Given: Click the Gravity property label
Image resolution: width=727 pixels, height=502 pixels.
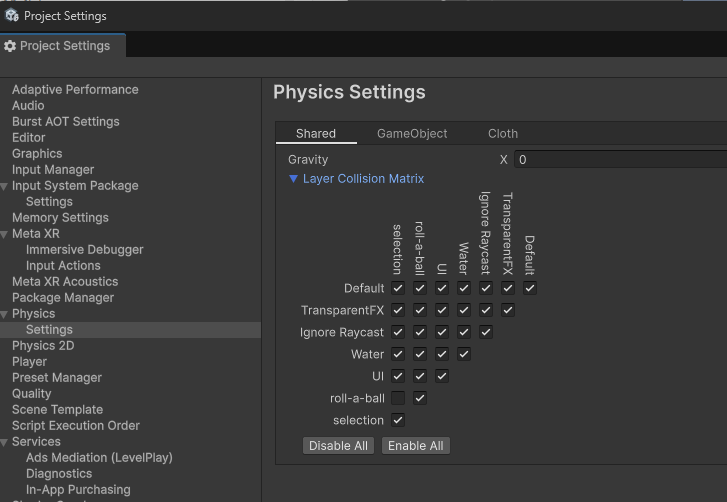Looking at the screenshot, I should tap(308, 160).
